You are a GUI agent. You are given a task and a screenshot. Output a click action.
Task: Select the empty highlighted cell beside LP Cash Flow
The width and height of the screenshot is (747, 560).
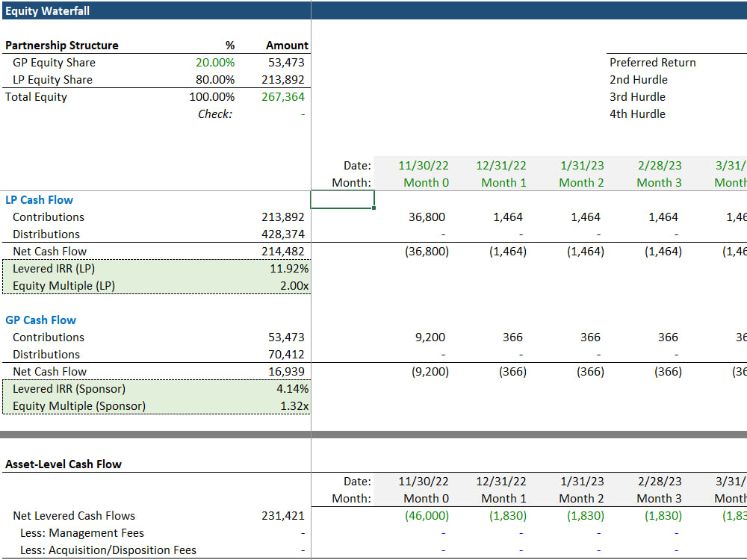coord(342,199)
